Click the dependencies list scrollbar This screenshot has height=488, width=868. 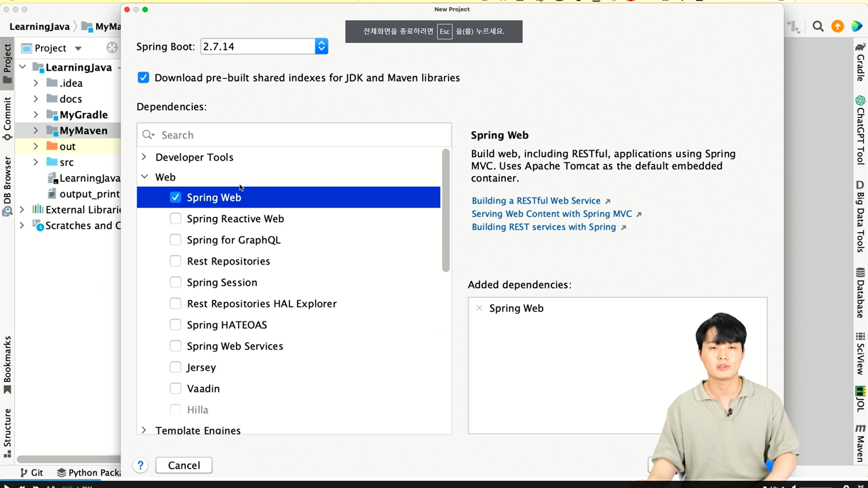click(446, 211)
